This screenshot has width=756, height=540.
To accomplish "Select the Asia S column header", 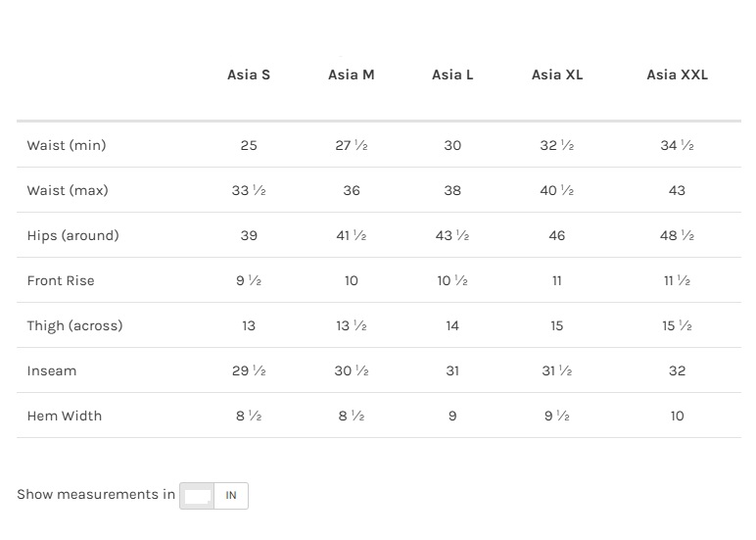I will tap(249, 74).
